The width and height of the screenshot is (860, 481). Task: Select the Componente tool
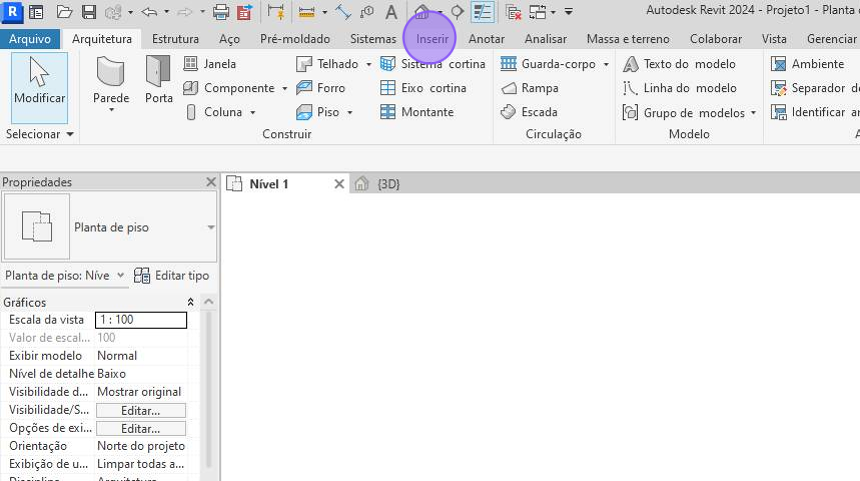229,88
